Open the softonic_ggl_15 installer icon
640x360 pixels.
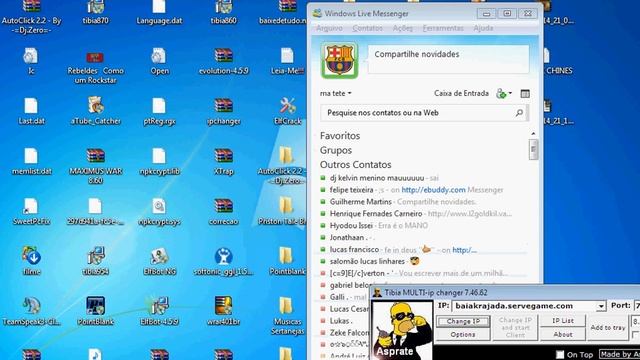pos(223,261)
